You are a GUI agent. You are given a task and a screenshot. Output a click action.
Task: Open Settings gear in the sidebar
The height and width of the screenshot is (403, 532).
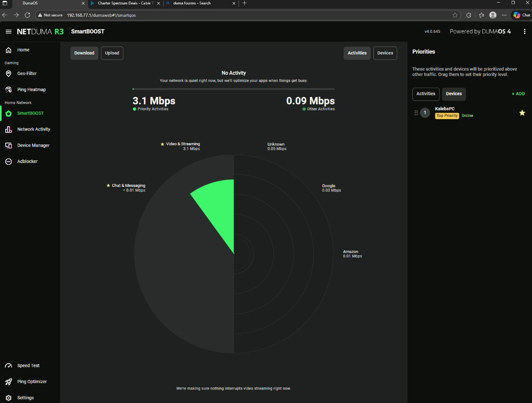[x=8, y=398]
